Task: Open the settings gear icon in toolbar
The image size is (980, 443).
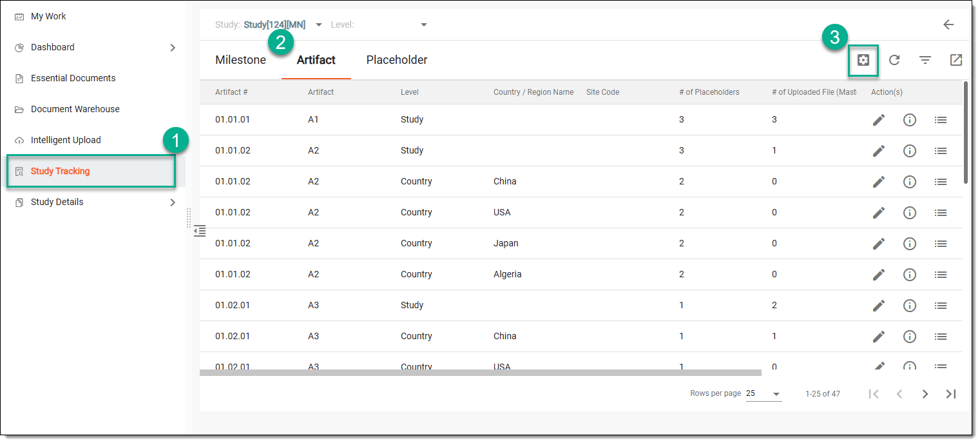Action: pyautogui.click(x=863, y=60)
